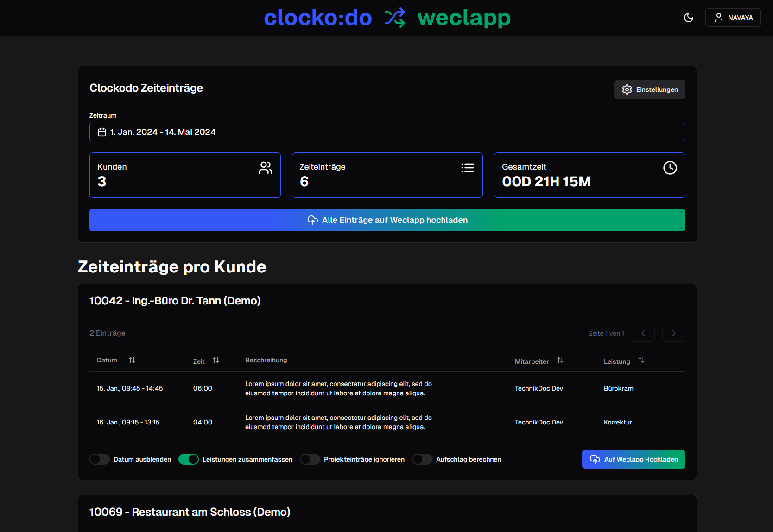Screen dimensions: 773x532
Task: Click the 04:00 time cell
Action: point(203,422)
